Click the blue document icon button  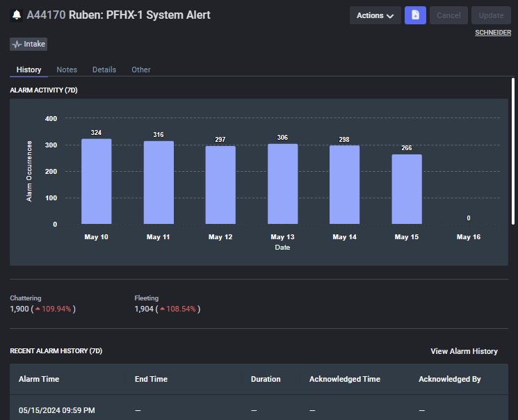(x=415, y=15)
